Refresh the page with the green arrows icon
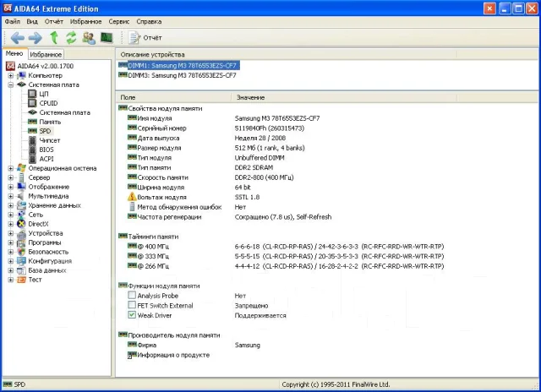The image size is (541, 392). (x=71, y=37)
